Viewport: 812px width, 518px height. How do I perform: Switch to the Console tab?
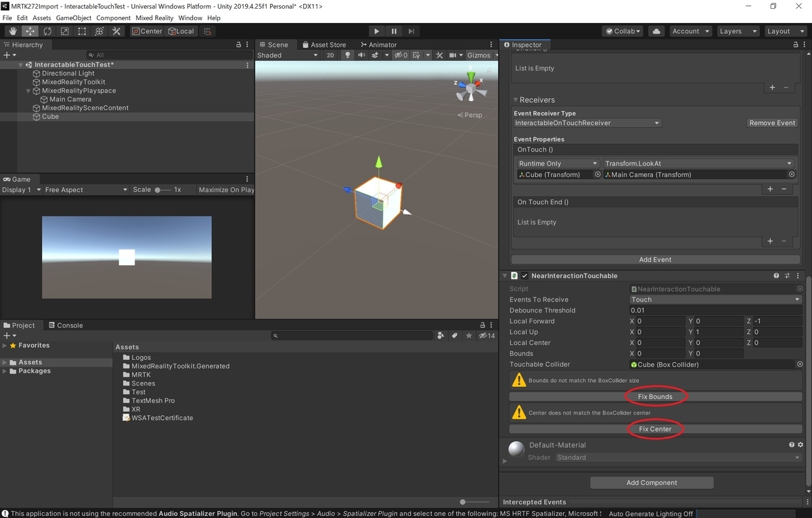pos(65,325)
